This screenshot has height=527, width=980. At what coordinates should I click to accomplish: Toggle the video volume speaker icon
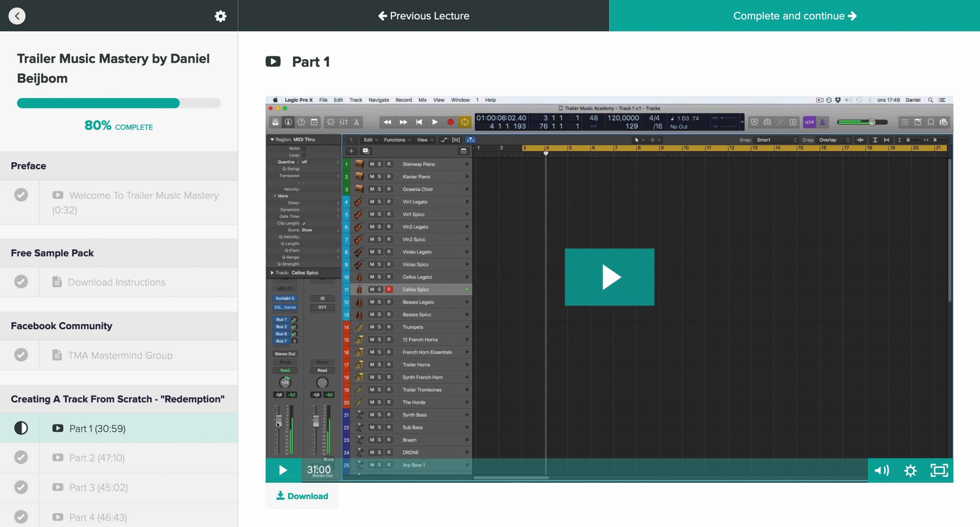(881, 470)
